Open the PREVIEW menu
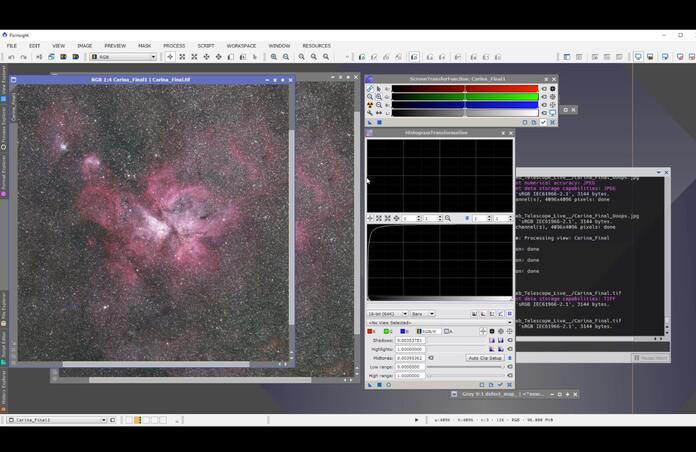This screenshot has height=452, width=696. pos(115,46)
